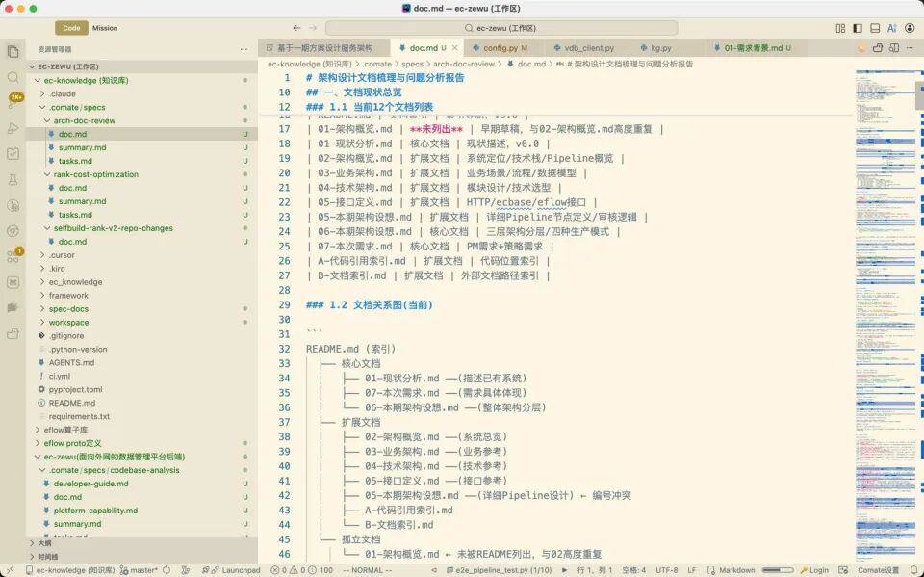The width and height of the screenshot is (924, 577).
Task: Click the split editor icon
Action: (894, 48)
